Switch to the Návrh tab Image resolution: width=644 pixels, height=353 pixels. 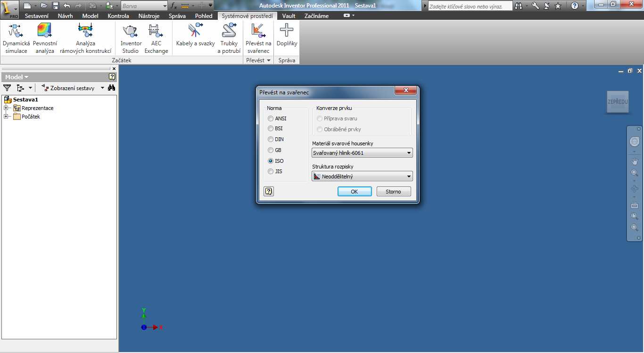[x=65, y=16]
